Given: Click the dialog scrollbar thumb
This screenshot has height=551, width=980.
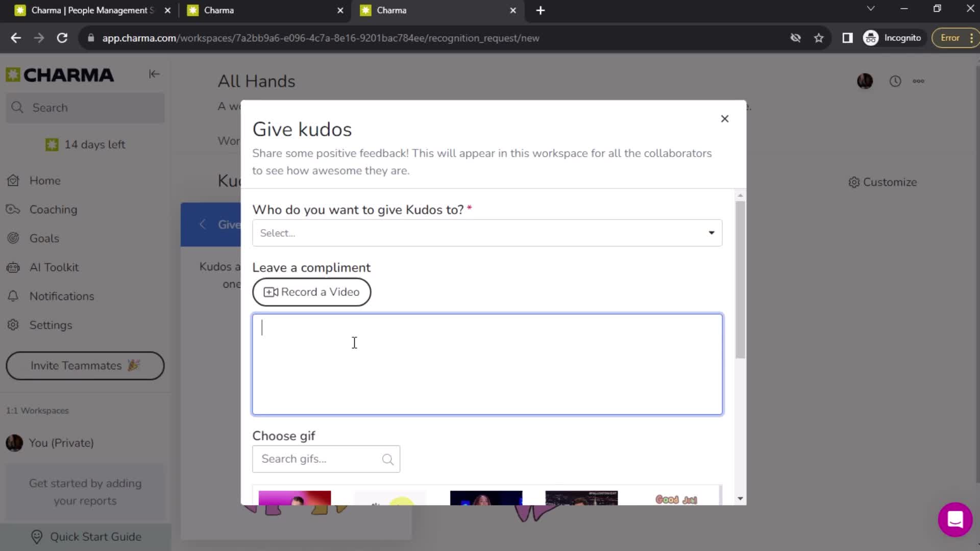Looking at the screenshot, I should pos(740,280).
